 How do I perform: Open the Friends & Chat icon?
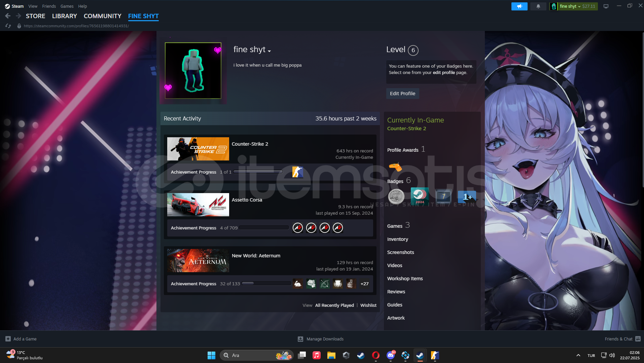(x=638, y=339)
